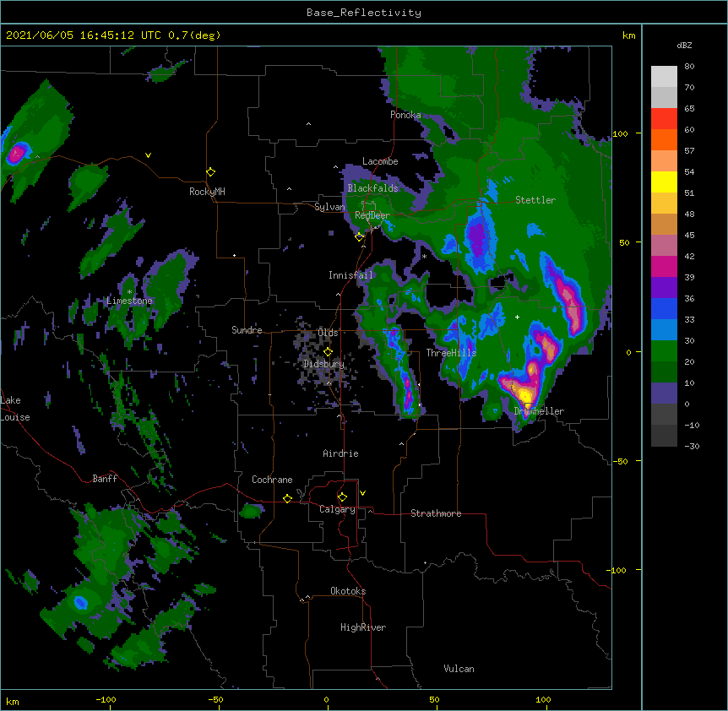Viewport: 728px width, 711px height.
Task: Select the Lacombe city label
Action: (x=380, y=161)
